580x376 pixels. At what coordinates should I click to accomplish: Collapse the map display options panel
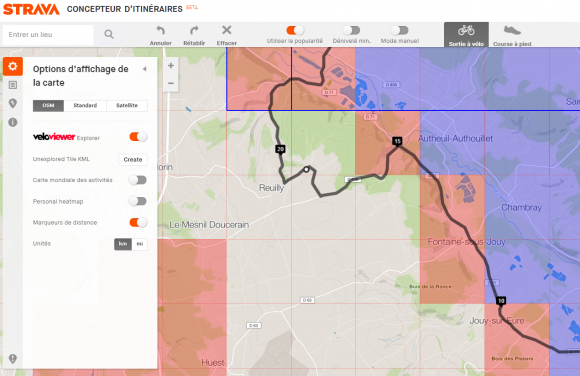[x=145, y=69]
